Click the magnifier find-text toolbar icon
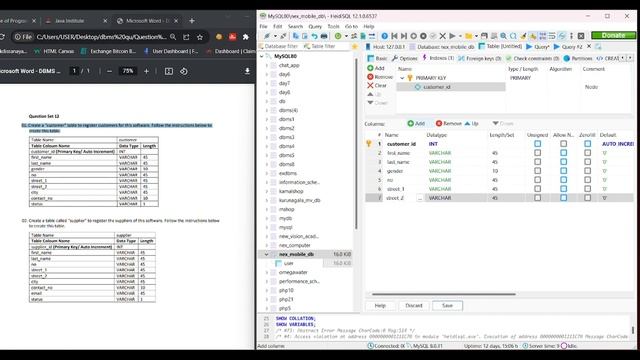Image resolution: width=640 pixels, height=360 pixels. (x=504, y=36)
